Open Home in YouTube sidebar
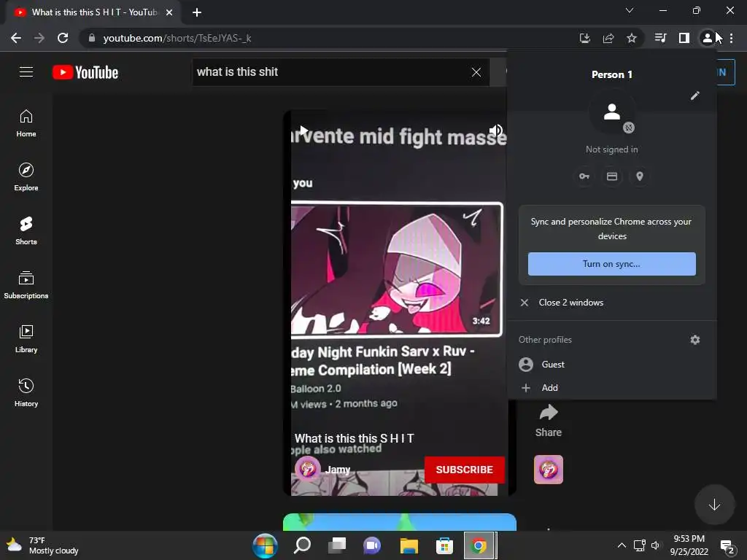Viewport: 747px width, 560px height. coord(26,123)
